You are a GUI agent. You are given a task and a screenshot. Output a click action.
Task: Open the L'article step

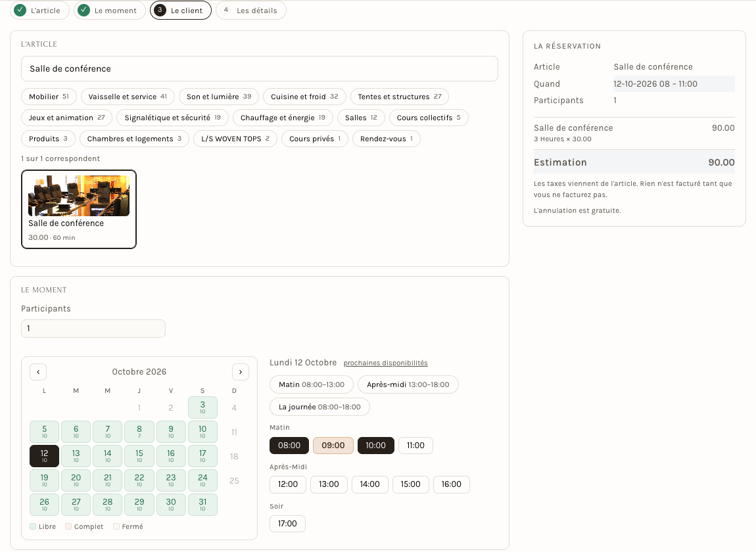tap(39, 10)
